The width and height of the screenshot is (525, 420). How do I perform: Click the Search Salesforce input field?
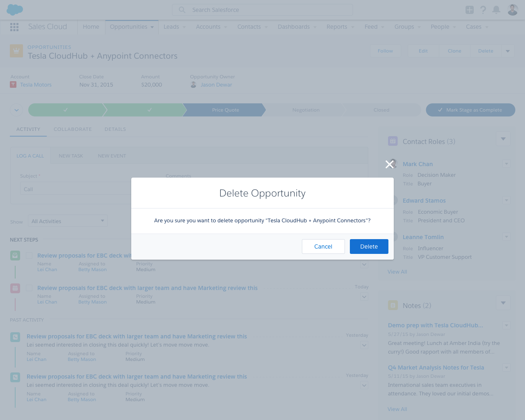pos(262,9)
